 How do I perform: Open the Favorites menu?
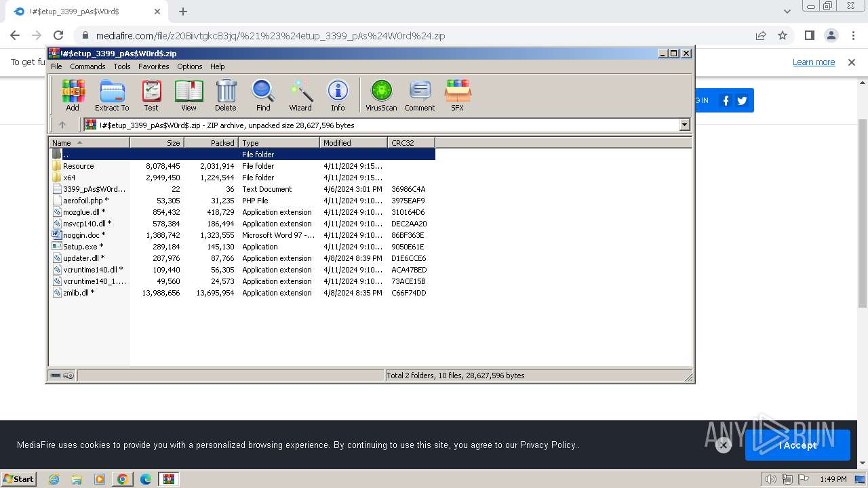coord(154,66)
